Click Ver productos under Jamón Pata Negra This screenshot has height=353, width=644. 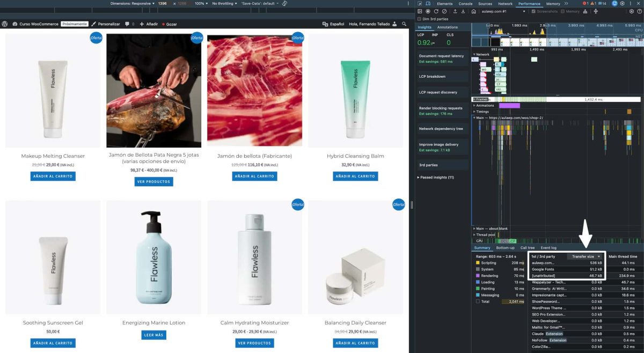point(153,181)
